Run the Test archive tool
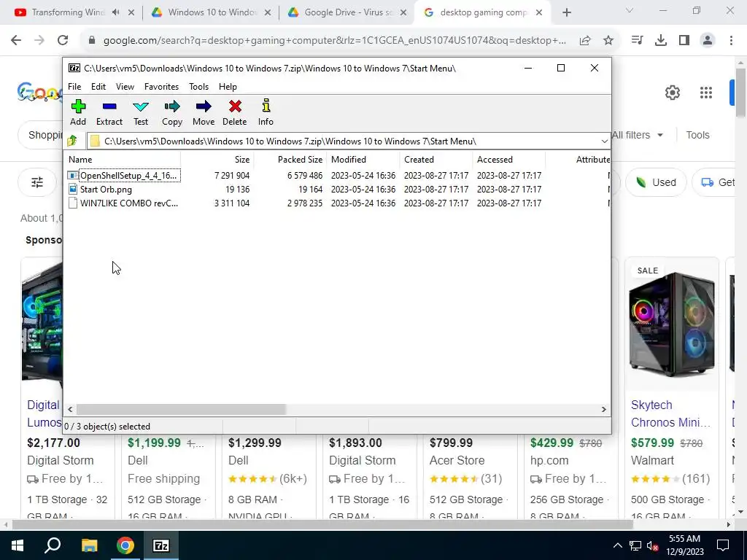 (x=141, y=112)
